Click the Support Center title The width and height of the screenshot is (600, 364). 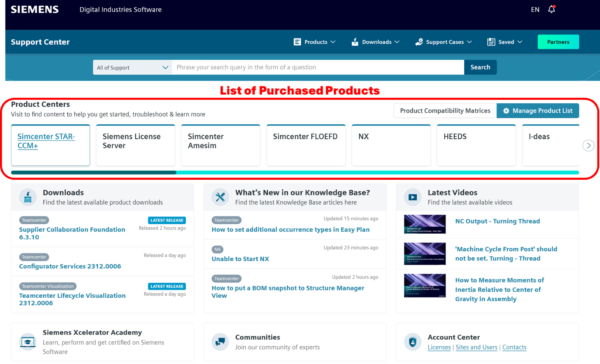click(40, 42)
